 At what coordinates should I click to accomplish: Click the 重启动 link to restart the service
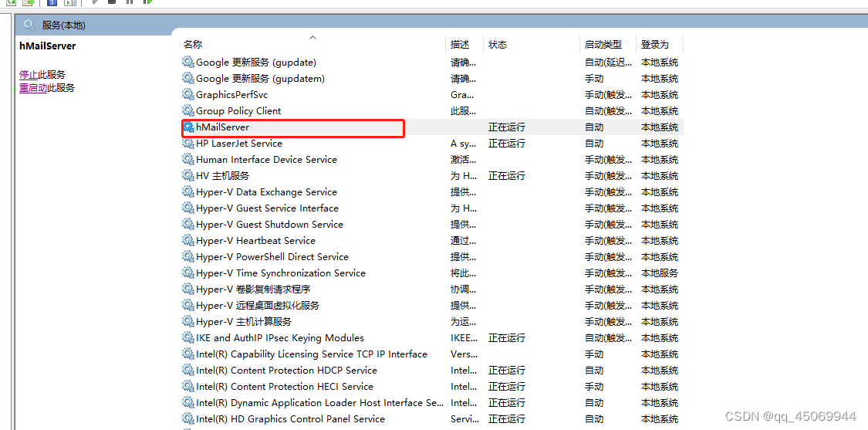click(33, 87)
